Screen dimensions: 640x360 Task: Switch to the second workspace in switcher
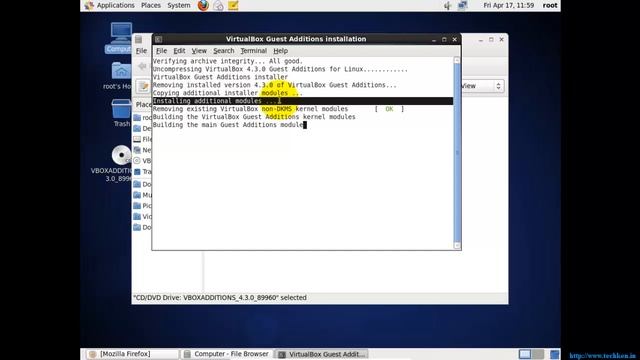click(538, 354)
